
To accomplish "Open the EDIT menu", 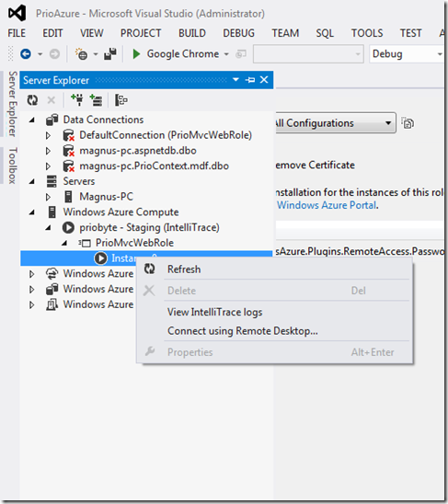I will [52, 33].
